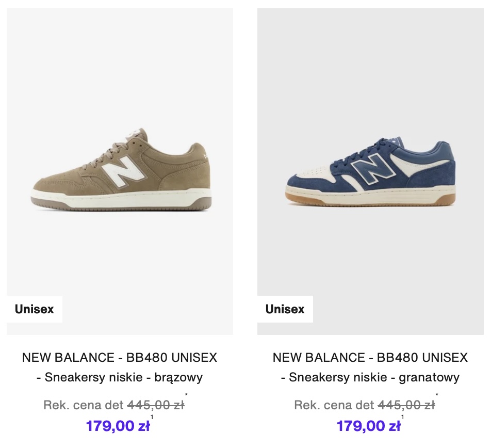The image size is (491, 448).
Task: Click crossed-out 445,00 zł price for brązowy sneaker
Action: tap(155, 405)
